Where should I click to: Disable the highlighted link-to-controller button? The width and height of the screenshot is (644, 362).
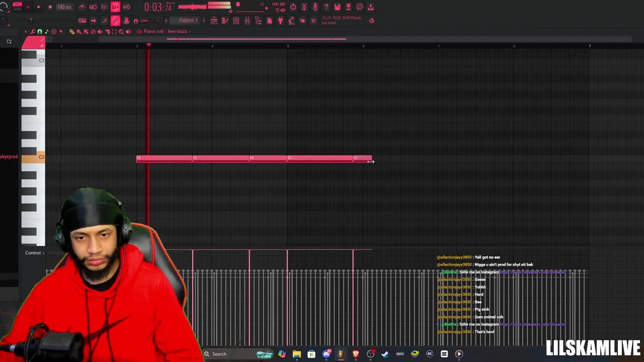(x=115, y=21)
